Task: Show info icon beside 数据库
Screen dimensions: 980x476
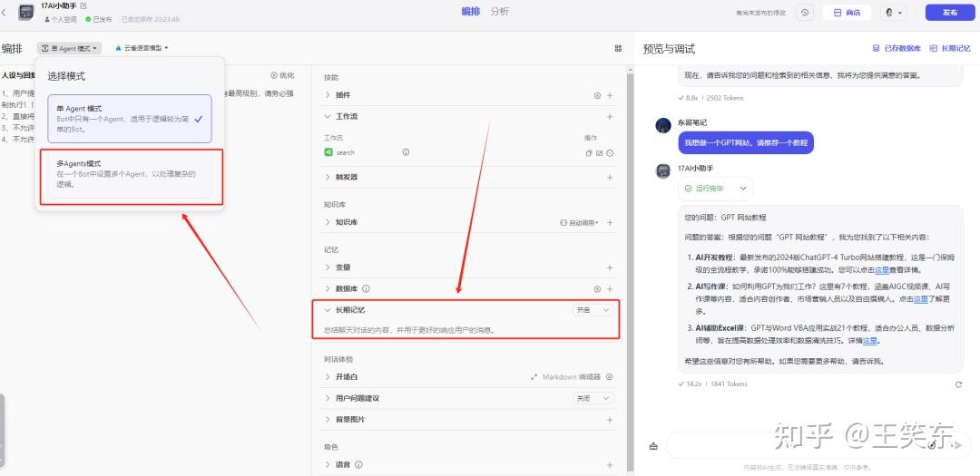Action: (367, 288)
